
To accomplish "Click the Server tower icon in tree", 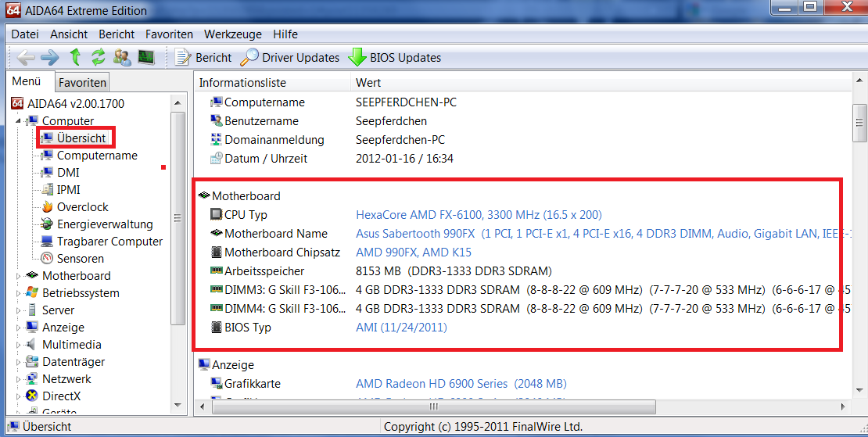I will [x=32, y=310].
